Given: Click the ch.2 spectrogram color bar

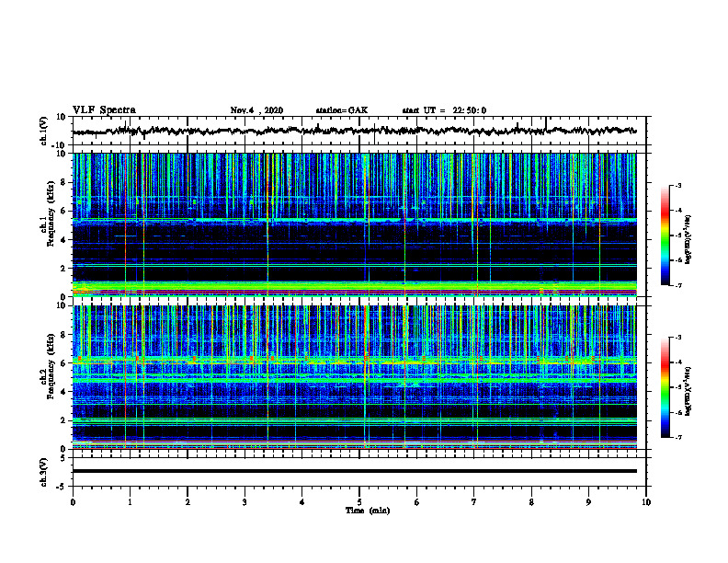Looking at the screenshot, I should (665, 387).
